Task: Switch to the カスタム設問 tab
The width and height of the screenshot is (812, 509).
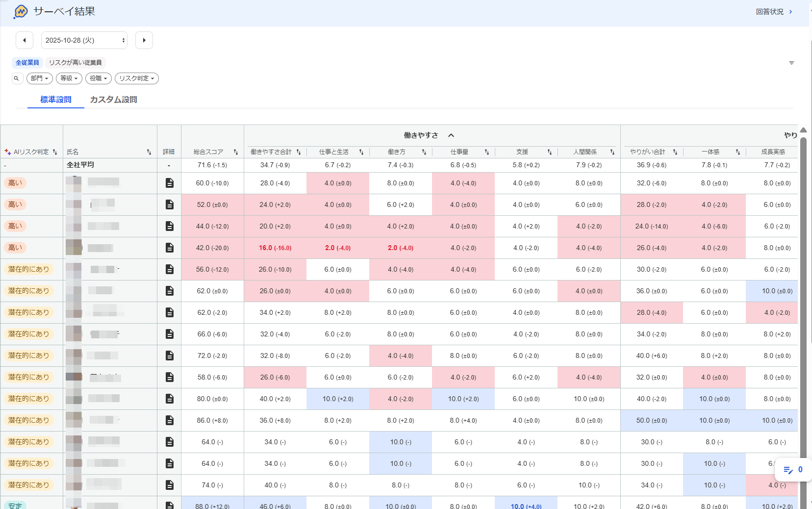Action: [x=113, y=100]
